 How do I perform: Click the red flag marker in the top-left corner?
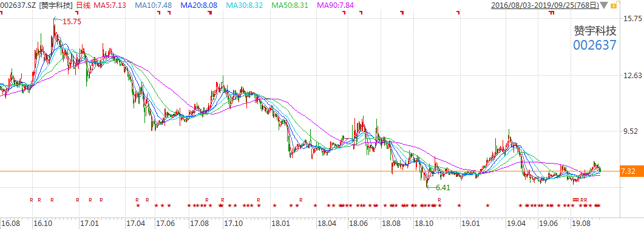pyautogui.click(x=2, y=13)
